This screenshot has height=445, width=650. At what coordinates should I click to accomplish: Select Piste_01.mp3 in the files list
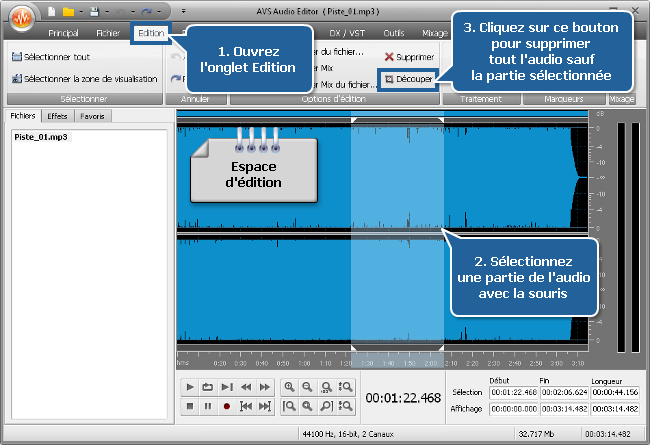click(41, 137)
